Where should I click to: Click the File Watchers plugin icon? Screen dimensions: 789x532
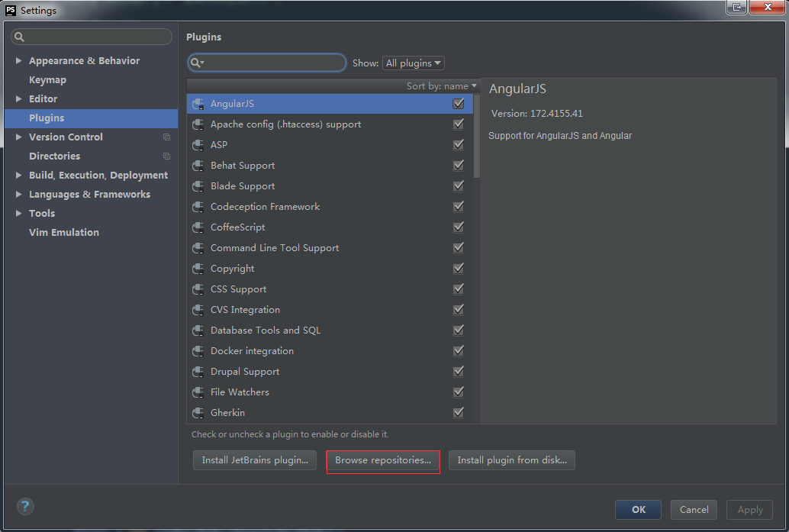click(198, 392)
